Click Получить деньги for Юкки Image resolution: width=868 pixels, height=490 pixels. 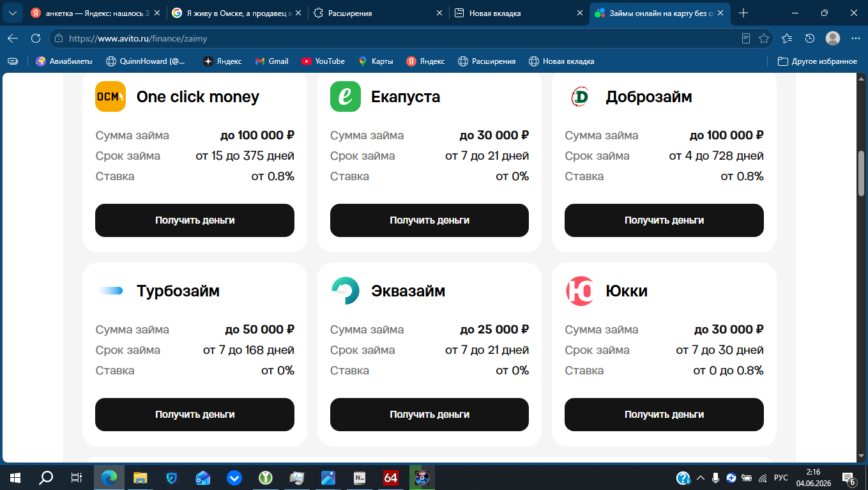coord(664,415)
